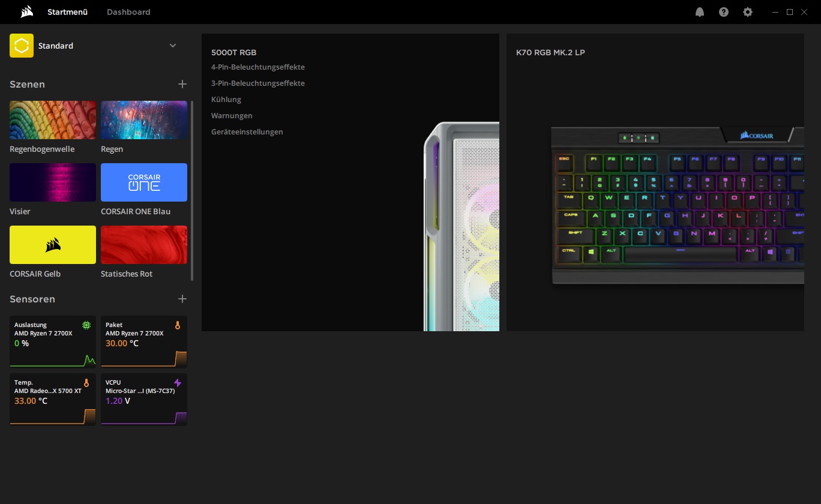Click the thermometer icon on the Paket sensor
Image resolution: width=821 pixels, height=504 pixels.
178,325
